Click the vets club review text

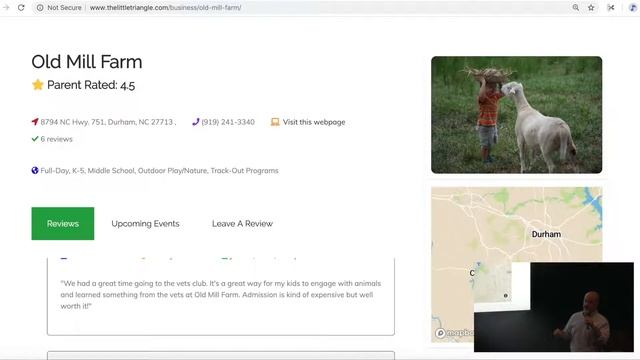220,294
